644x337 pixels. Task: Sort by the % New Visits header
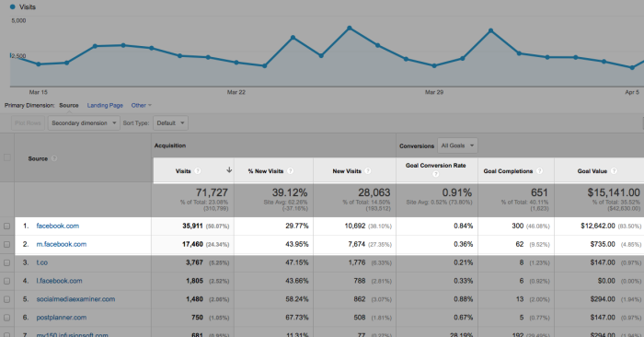266,171
